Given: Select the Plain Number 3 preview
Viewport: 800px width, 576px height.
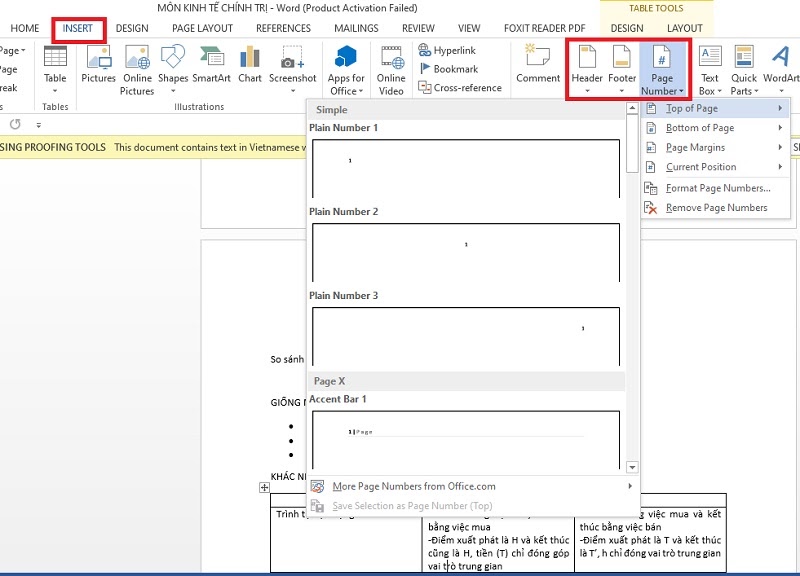Looking at the screenshot, I should click(466, 336).
